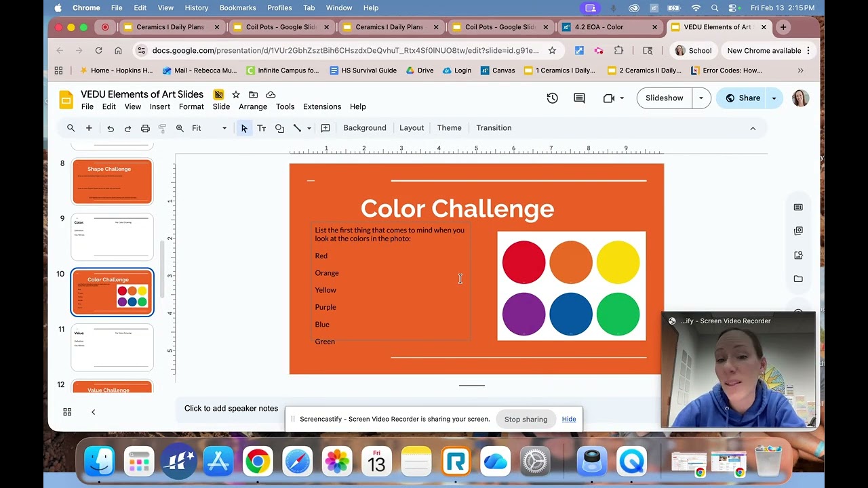
Task: Reload the page in Chrome
Action: 98,51
